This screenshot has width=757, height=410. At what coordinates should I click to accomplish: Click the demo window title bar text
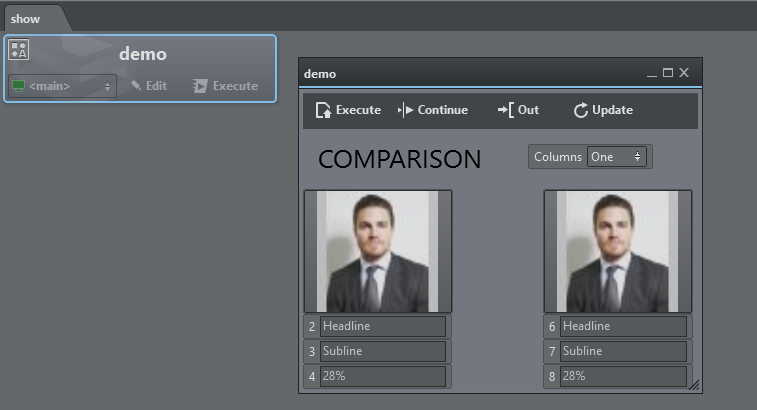pyautogui.click(x=320, y=74)
